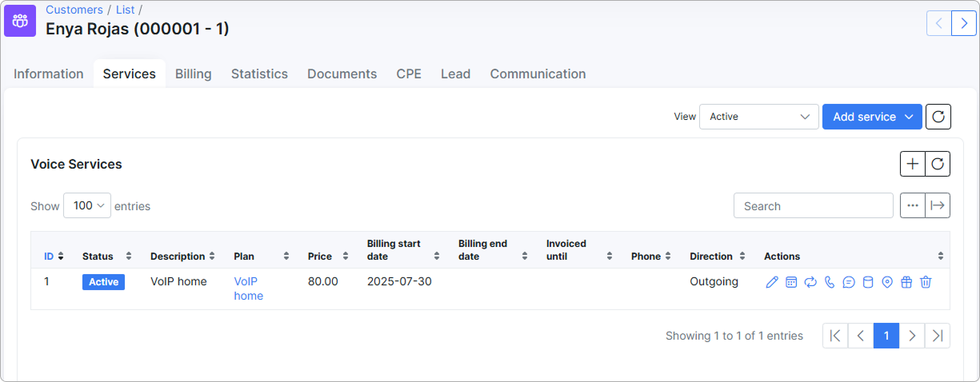980x382 pixels.
Task: Open the View Active dropdown
Action: click(x=758, y=117)
